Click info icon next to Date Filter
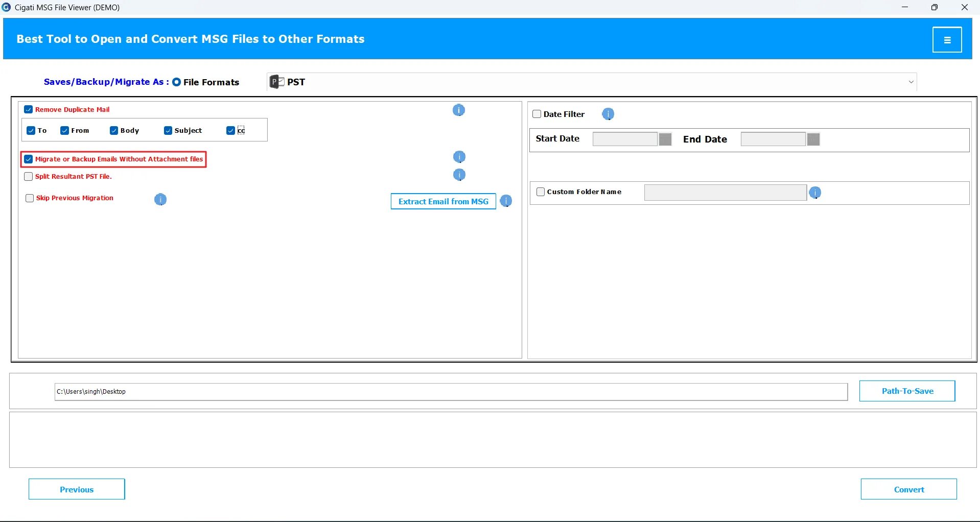This screenshot has height=522, width=980. click(x=608, y=114)
